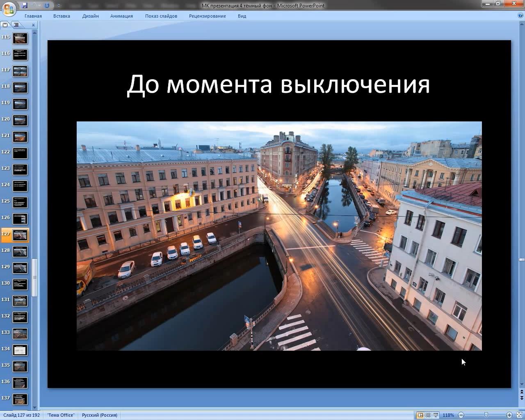Image resolution: width=525 pixels, height=420 pixels.
Task: Select slide 123 thumbnail
Action: [20, 169]
